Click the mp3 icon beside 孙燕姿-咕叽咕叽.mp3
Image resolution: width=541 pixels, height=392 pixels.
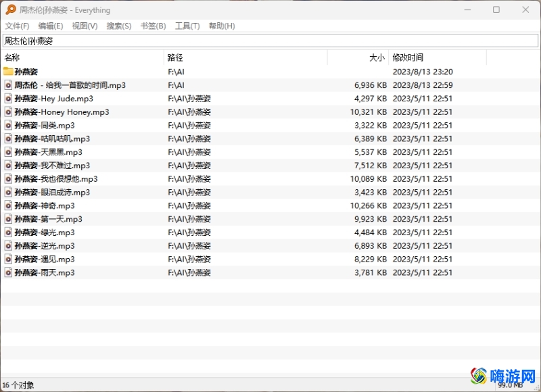[x=8, y=139]
